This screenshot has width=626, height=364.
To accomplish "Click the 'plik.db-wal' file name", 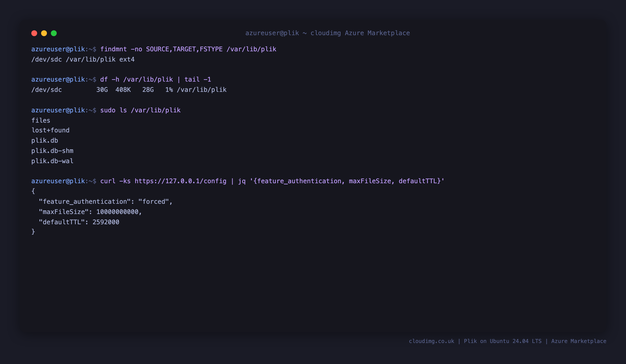I will point(52,161).
